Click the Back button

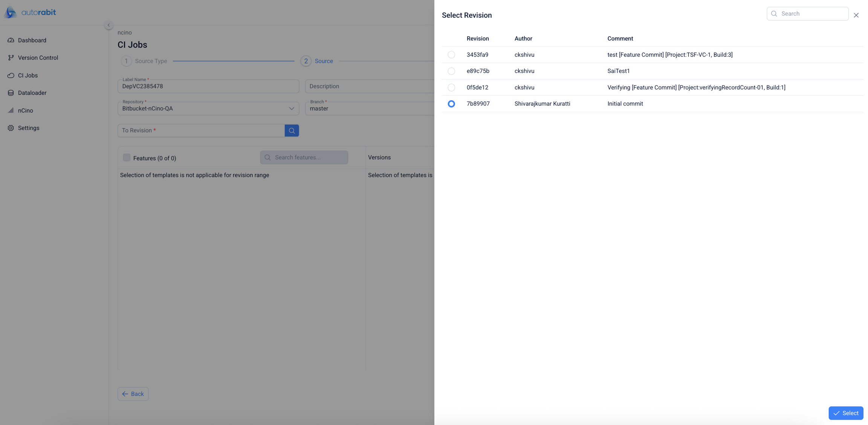pyautogui.click(x=133, y=394)
